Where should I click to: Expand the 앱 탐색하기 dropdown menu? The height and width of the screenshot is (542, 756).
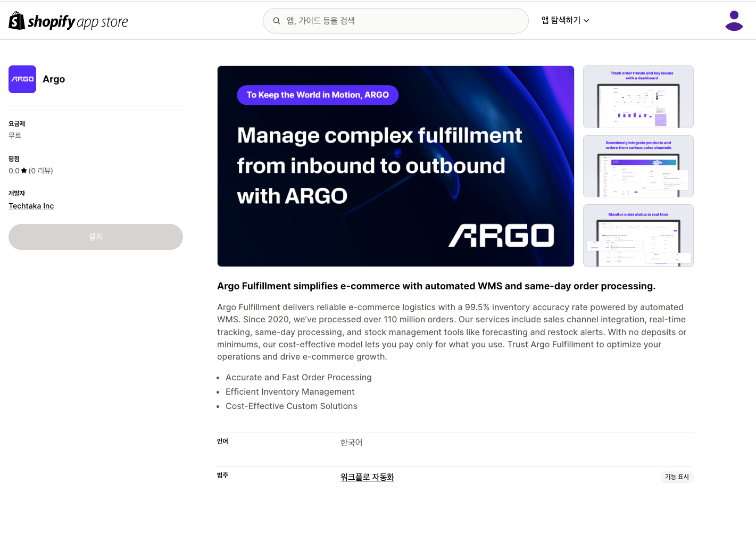point(565,20)
